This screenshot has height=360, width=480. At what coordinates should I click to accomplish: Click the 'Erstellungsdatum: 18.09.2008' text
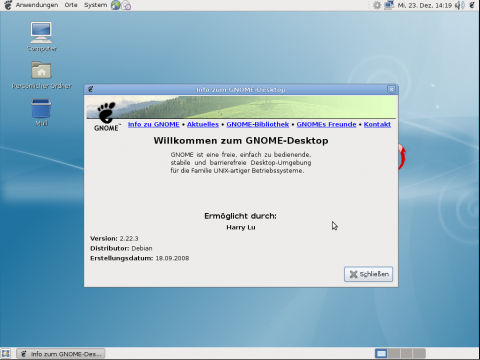pyautogui.click(x=139, y=258)
